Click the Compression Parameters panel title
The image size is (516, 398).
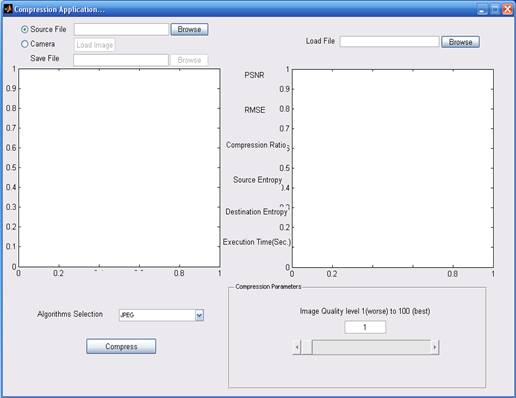268,287
